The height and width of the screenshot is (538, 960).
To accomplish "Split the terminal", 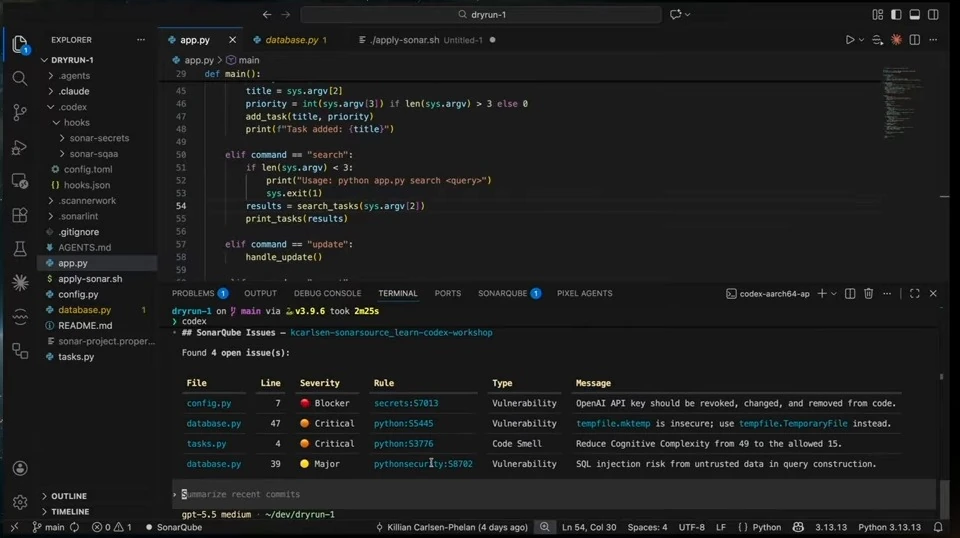I will [850, 294].
